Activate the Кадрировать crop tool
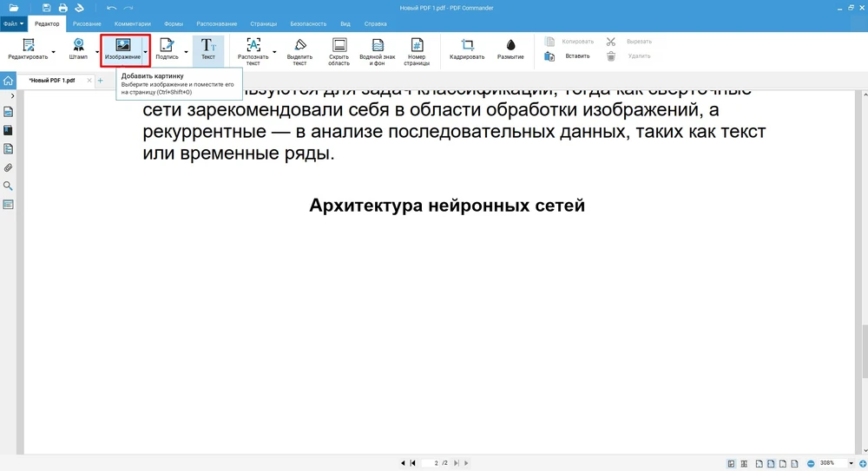Image resolution: width=868 pixels, height=471 pixels. 467,49
